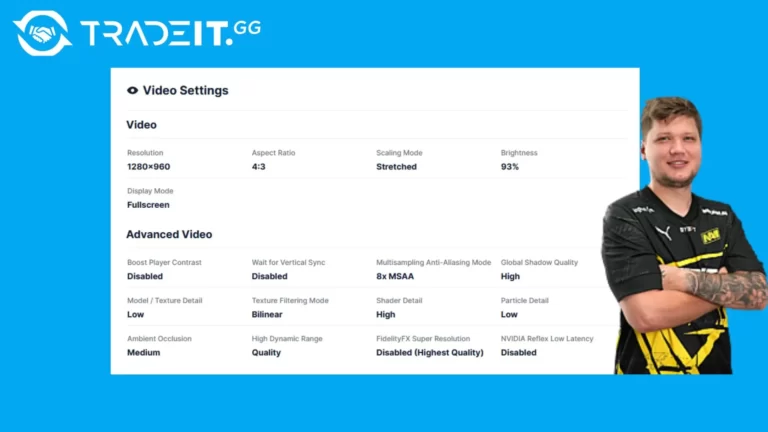
Task: Select NVIDIA Reflex Low Latency Disabled value
Action: click(518, 353)
